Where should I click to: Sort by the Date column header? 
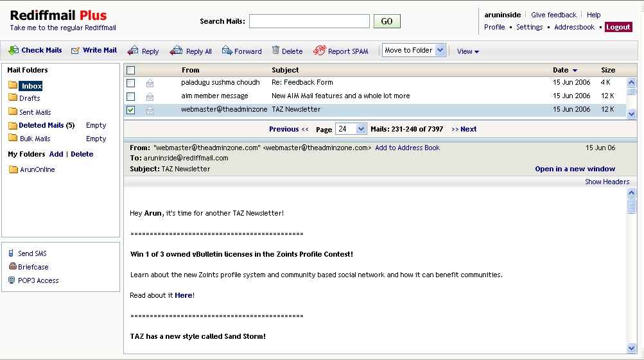point(565,70)
